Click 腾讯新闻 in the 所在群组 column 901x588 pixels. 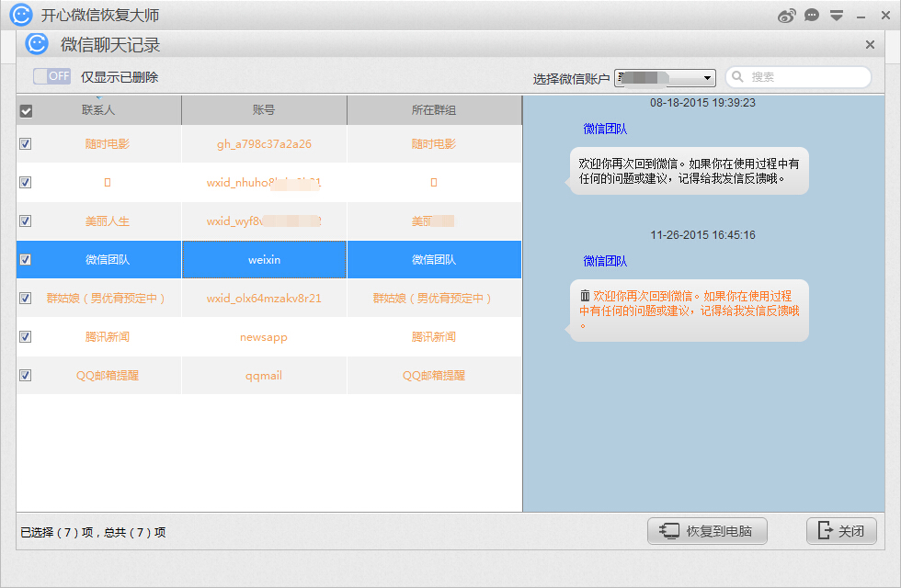[434, 336]
